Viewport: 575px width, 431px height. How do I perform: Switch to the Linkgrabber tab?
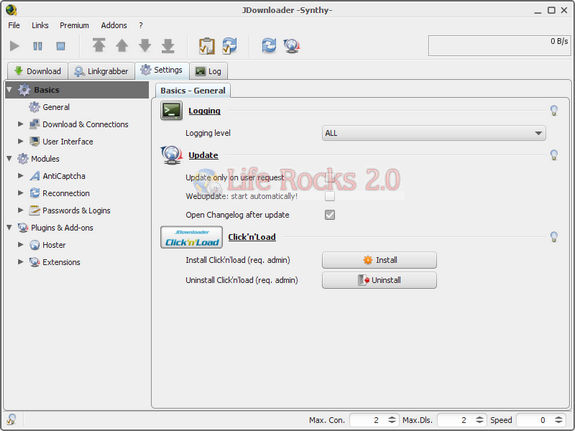(x=101, y=71)
